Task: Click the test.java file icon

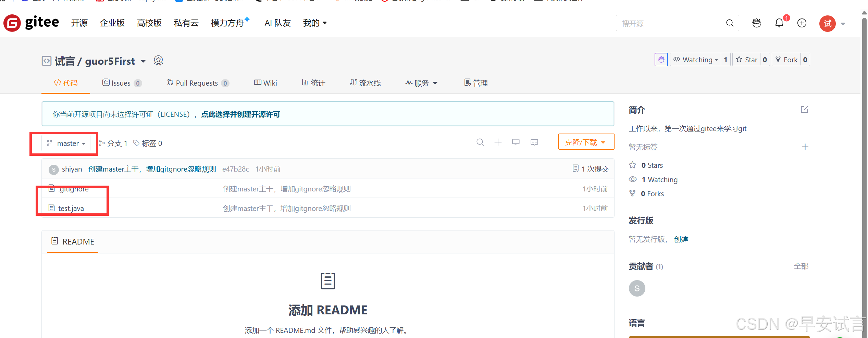Action: pyautogui.click(x=51, y=208)
